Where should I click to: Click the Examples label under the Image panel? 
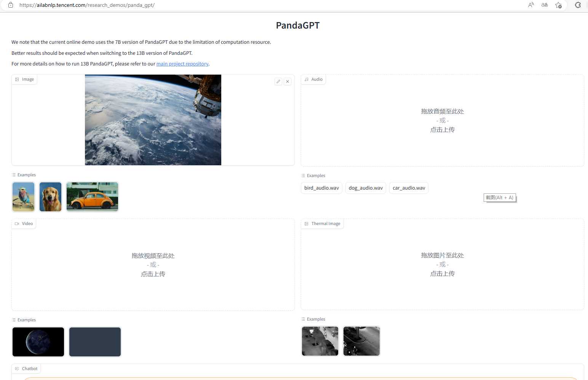click(x=24, y=175)
